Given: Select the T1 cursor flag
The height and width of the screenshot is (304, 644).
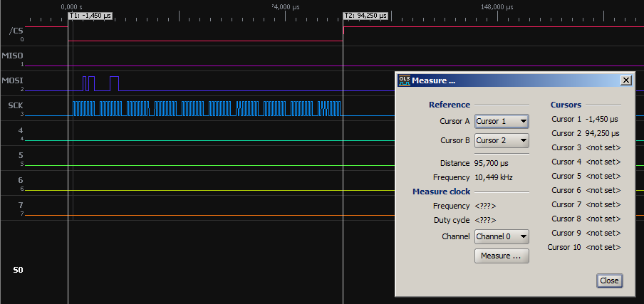Looking at the screenshot, I should [90, 16].
